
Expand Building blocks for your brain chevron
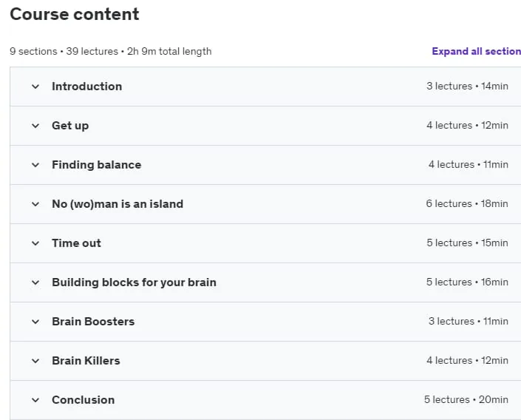35,282
